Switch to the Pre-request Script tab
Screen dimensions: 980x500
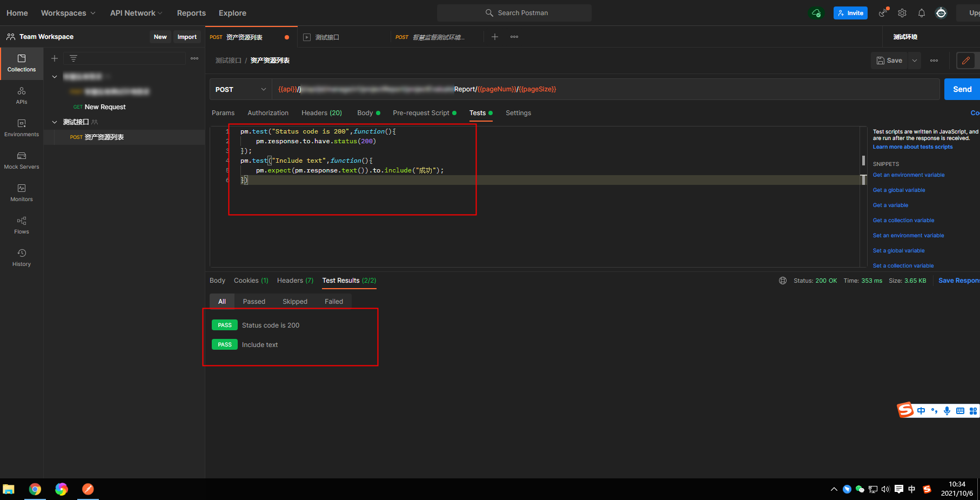click(425, 113)
